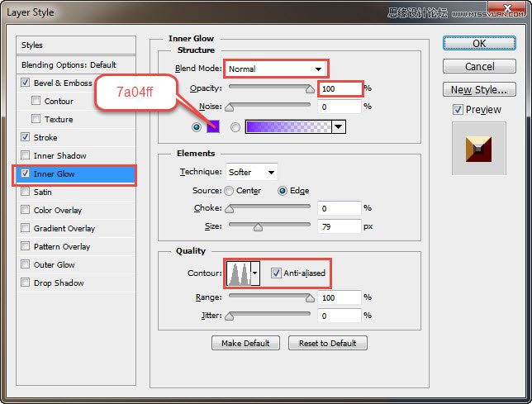The height and width of the screenshot is (404, 532).
Task: Enable the Contour checkbox
Action: click(x=36, y=101)
